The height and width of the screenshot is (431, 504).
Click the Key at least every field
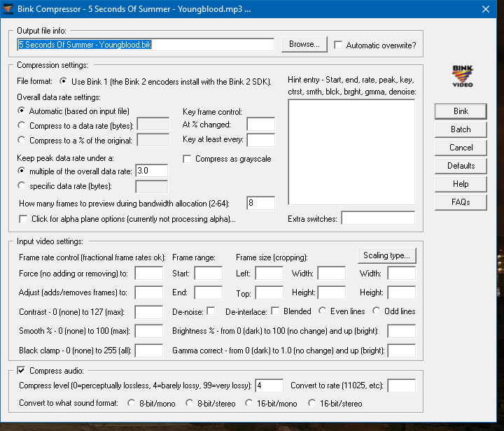[x=260, y=140]
